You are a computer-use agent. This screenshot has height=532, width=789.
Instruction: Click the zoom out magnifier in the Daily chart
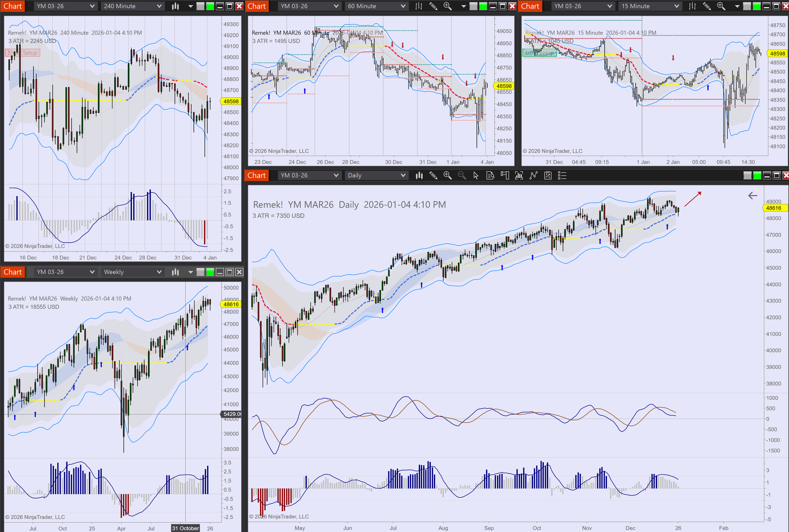461,175
